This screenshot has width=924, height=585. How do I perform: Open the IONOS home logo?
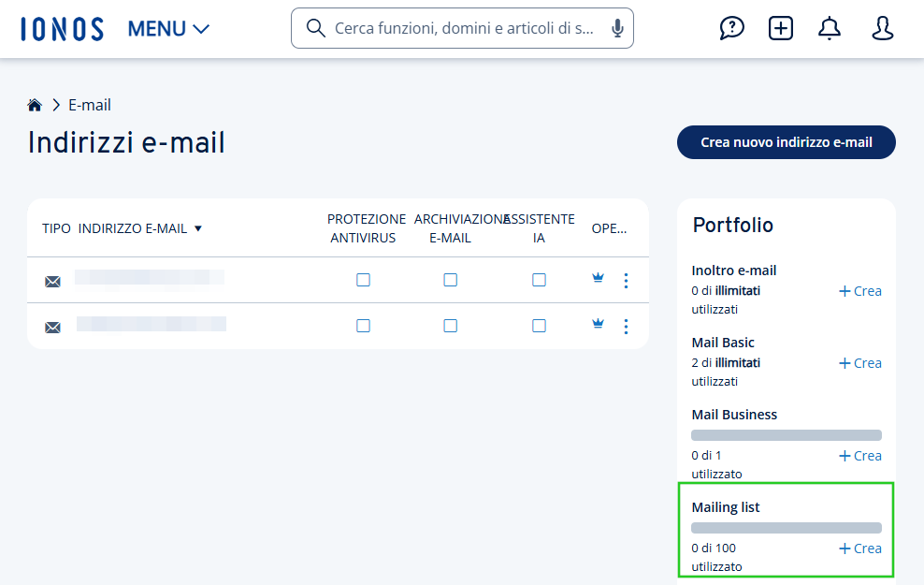point(62,27)
